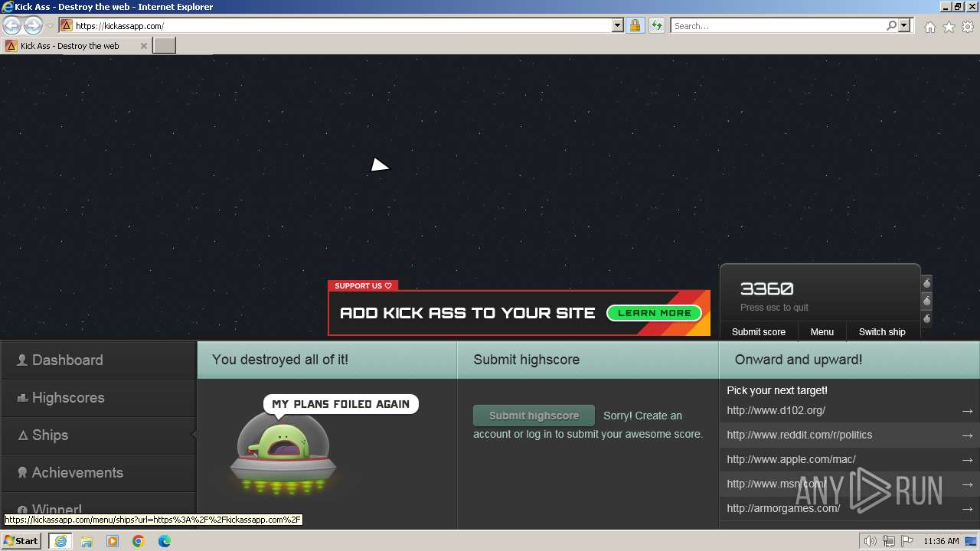
Task: Open the Ships sidebar item
Action: (x=98, y=435)
